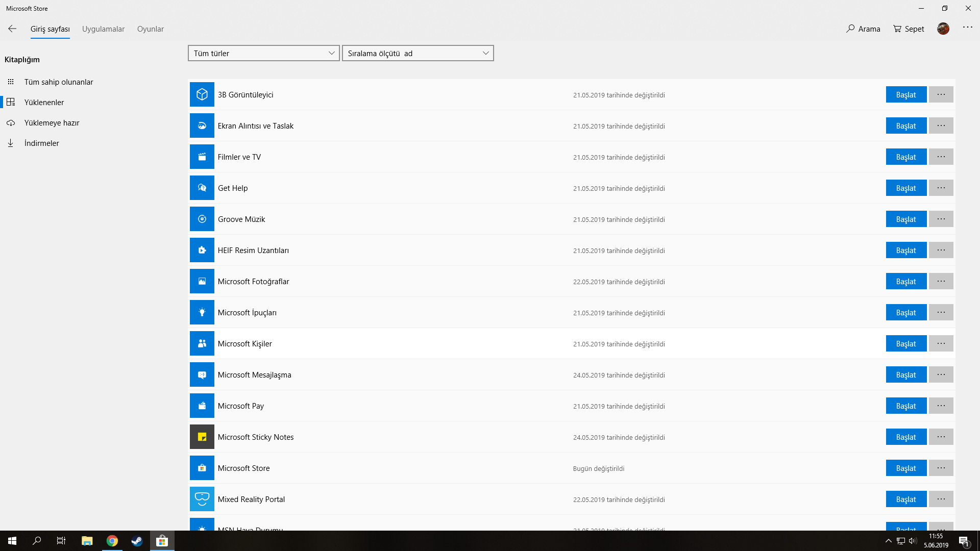Click the back arrow in the header
This screenshot has height=551, width=980.
click(x=12, y=29)
